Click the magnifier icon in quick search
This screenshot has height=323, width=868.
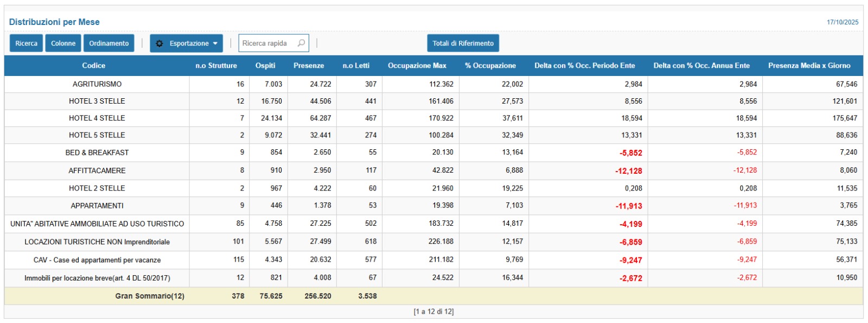coord(301,43)
